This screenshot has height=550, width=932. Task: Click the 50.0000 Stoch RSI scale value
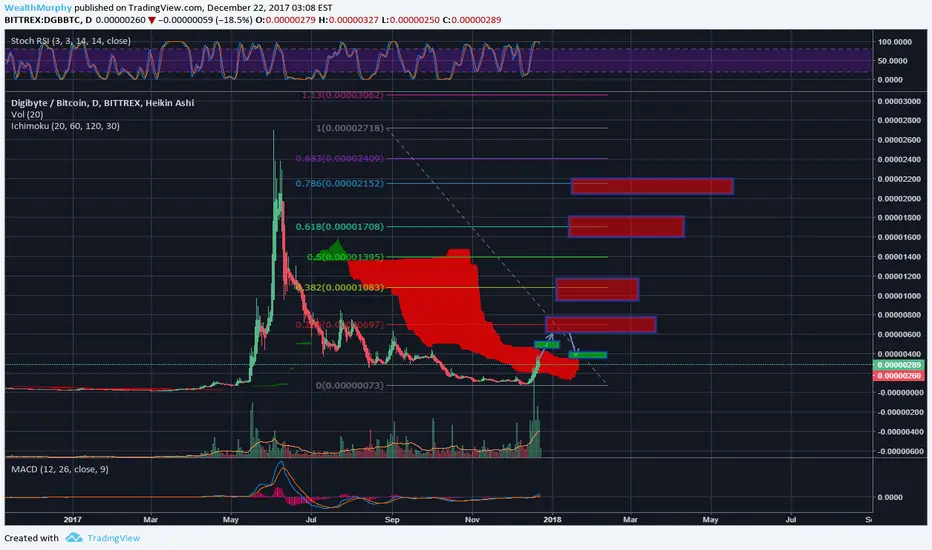(893, 61)
